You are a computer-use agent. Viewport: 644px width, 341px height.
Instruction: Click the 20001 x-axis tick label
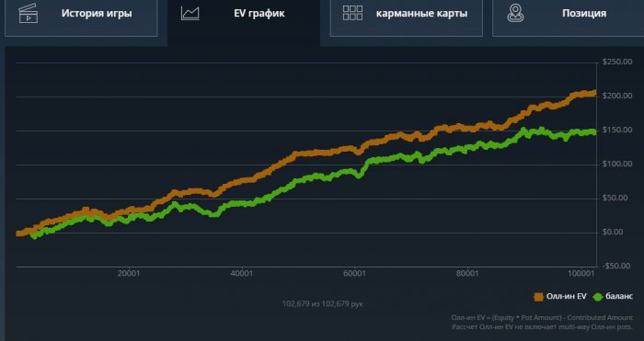(129, 273)
